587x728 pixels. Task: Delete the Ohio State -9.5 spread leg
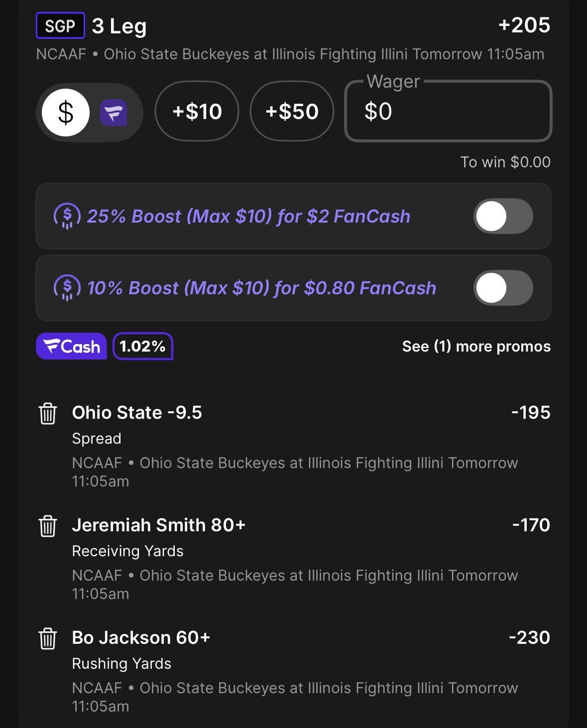pyautogui.click(x=48, y=413)
